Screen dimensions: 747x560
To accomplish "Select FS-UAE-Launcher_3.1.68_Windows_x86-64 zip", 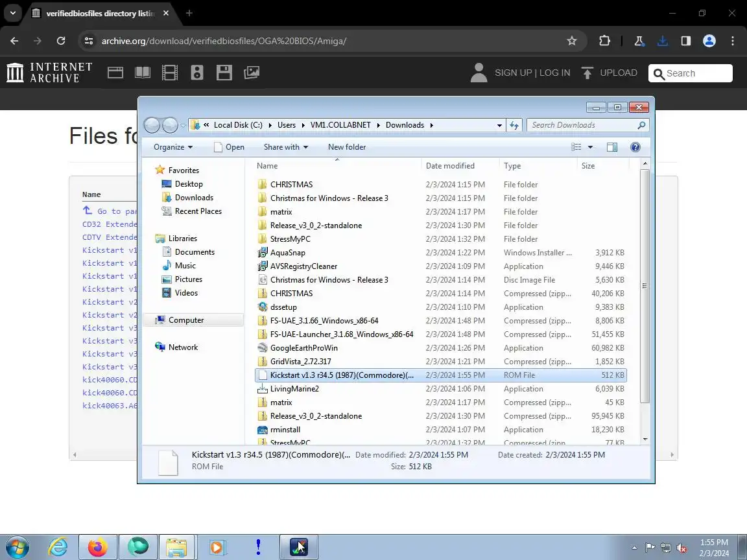I will [441, 334].
